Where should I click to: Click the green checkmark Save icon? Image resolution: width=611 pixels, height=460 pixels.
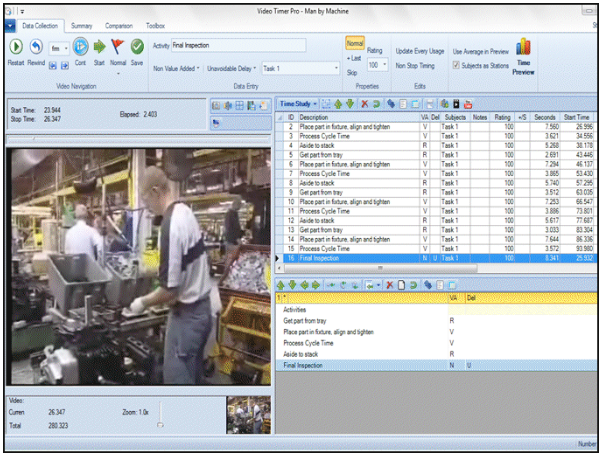(x=137, y=47)
